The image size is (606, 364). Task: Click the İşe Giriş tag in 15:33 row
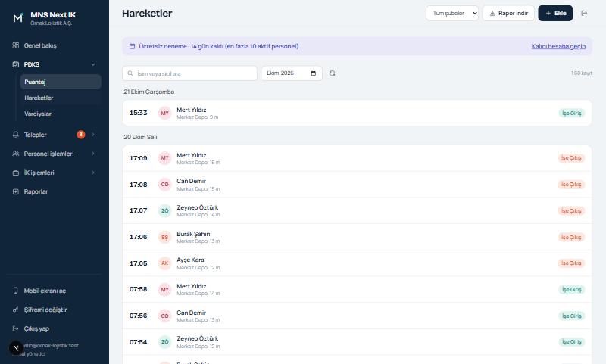click(572, 113)
